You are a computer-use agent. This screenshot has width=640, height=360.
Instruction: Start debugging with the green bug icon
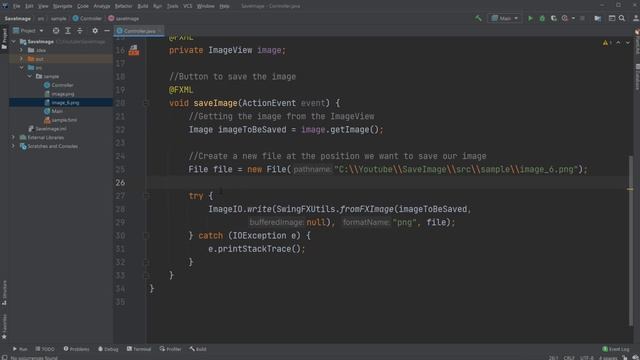tap(542, 18)
